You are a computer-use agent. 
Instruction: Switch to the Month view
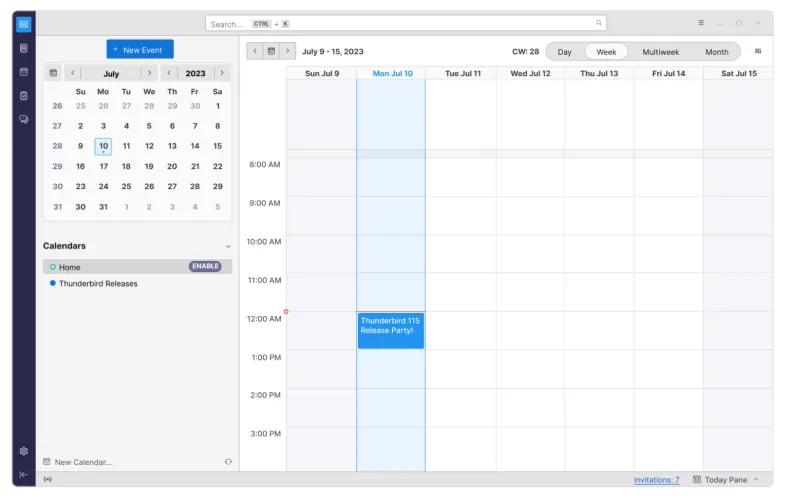[x=716, y=52]
